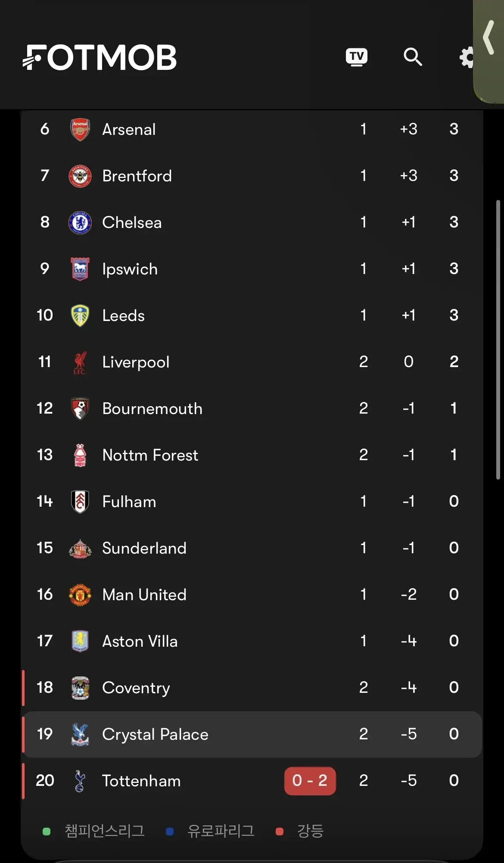Open settings via the gear icon
The image size is (504, 863).
point(467,57)
